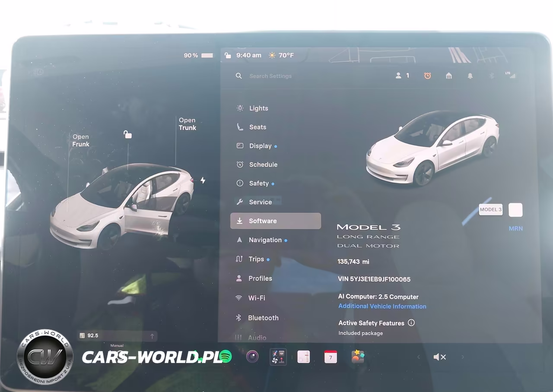
Task: Click the volume down left arrow
Action: coord(418,357)
